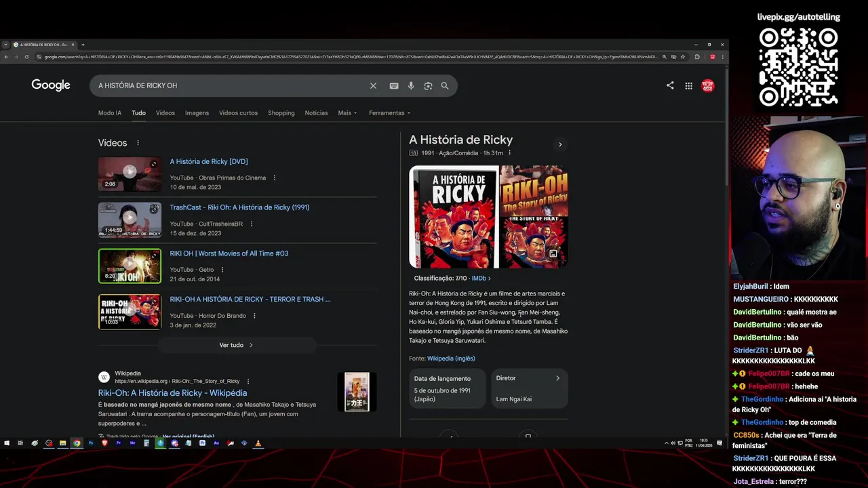Open A História de Ricky [DVD] video link
The image size is (868, 488).
coord(209,162)
